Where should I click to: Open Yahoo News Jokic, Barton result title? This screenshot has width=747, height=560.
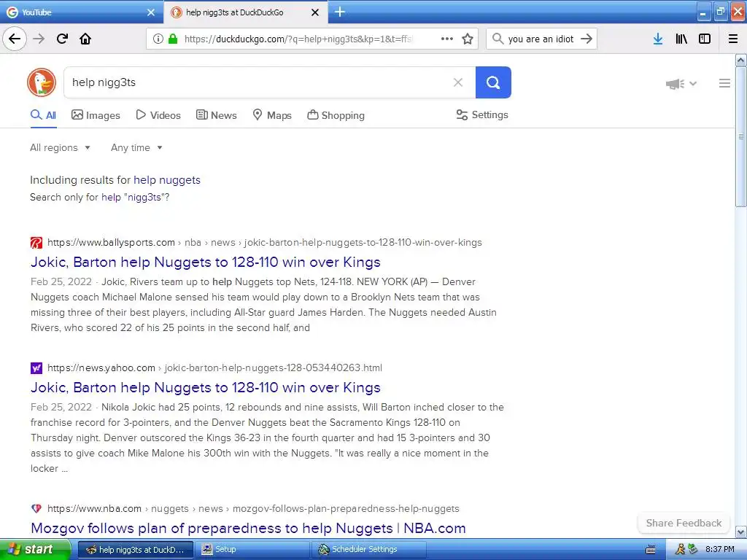pos(205,387)
